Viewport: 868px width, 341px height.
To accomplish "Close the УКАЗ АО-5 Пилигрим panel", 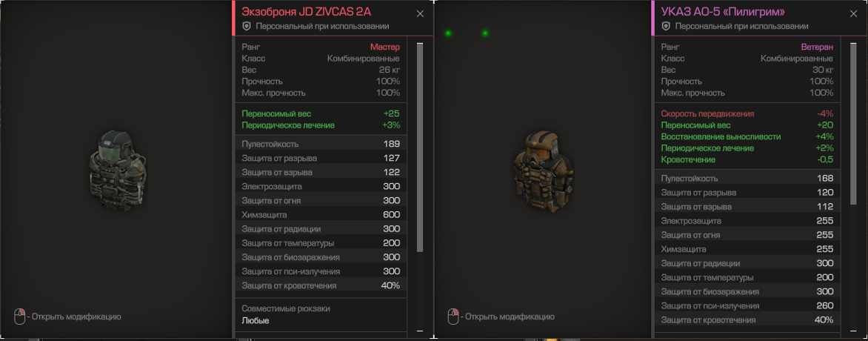I will [854, 14].
